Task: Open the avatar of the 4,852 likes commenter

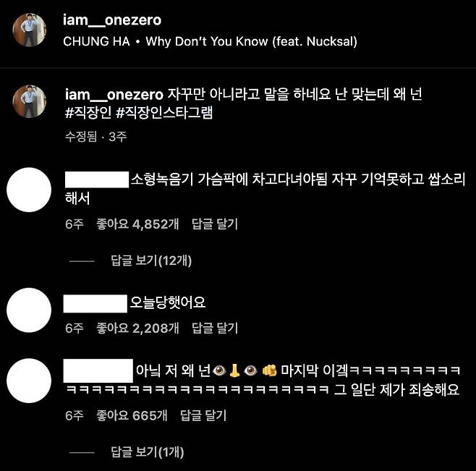Action: (x=29, y=190)
